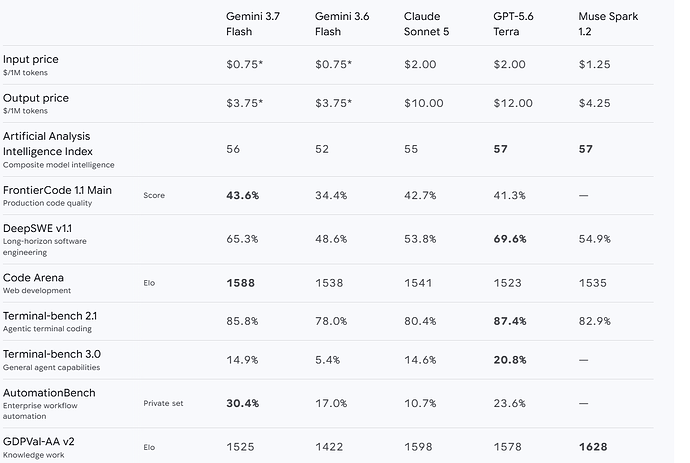The height and width of the screenshot is (463, 690).
Task: Select the Input price row label
Action: [30, 59]
